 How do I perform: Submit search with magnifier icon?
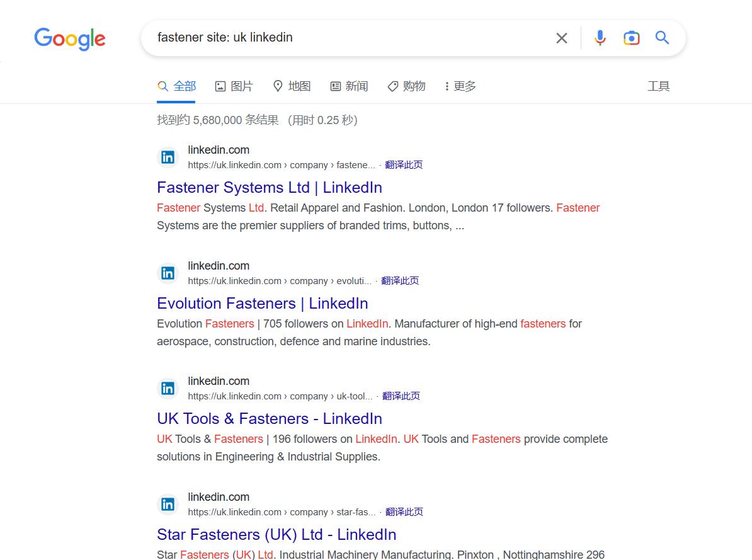[x=663, y=37]
